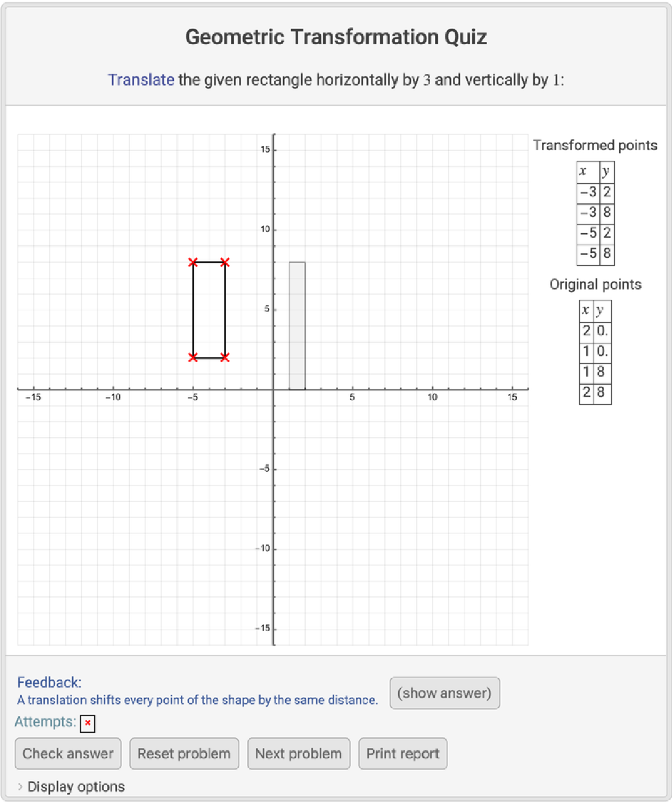Click the top-left red X vertex marker

pyautogui.click(x=193, y=263)
